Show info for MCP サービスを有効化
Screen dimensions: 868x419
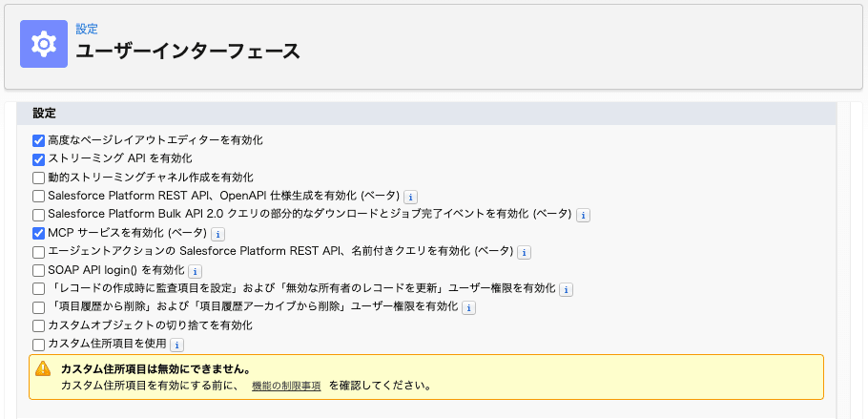(x=218, y=234)
